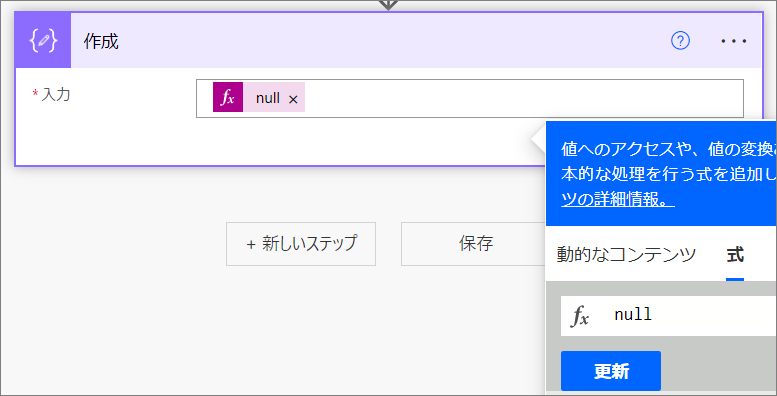Remove the null expression token
Image resolution: width=777 pixels, height=396 pixels.
click(293, 100)
